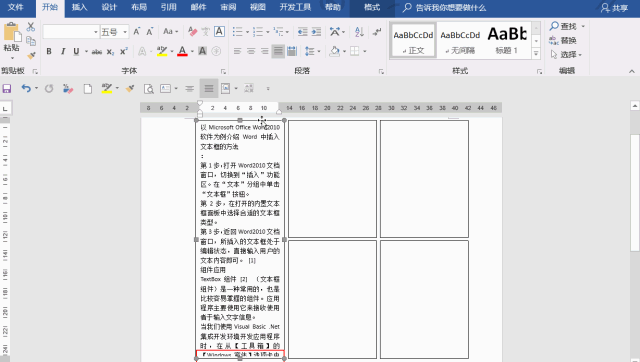This screenshot has width=640, height=362.
Task: Apply yellow text highlight color
Action: tap(162, 51)
